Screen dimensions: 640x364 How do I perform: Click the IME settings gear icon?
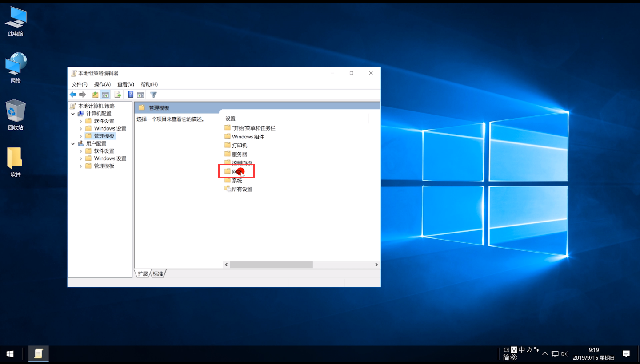514,357
